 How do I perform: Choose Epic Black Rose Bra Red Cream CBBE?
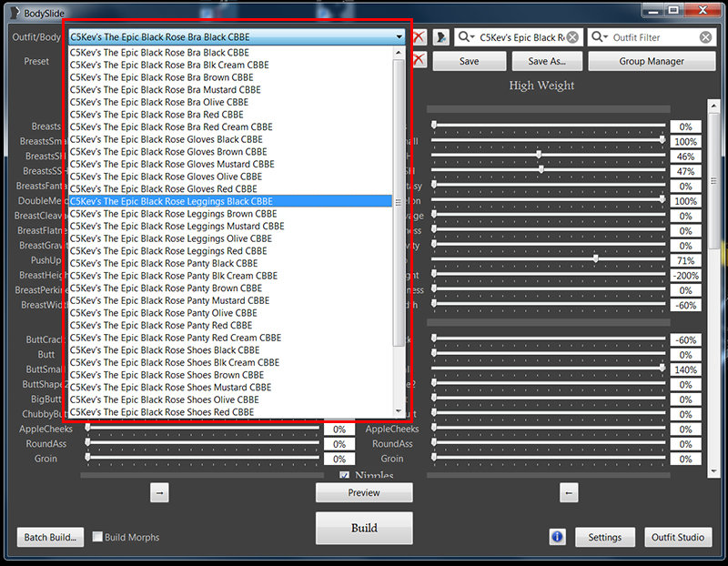click(x=230, y=126)
